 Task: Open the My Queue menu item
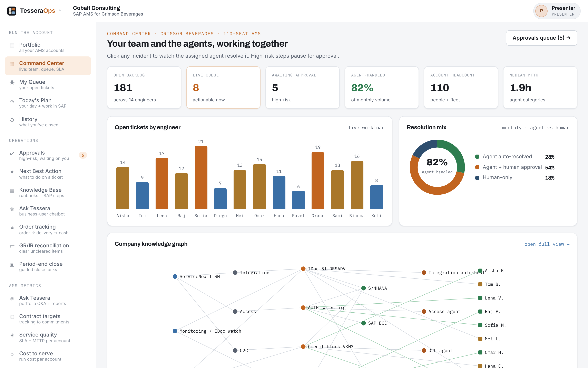coord(48,84)
